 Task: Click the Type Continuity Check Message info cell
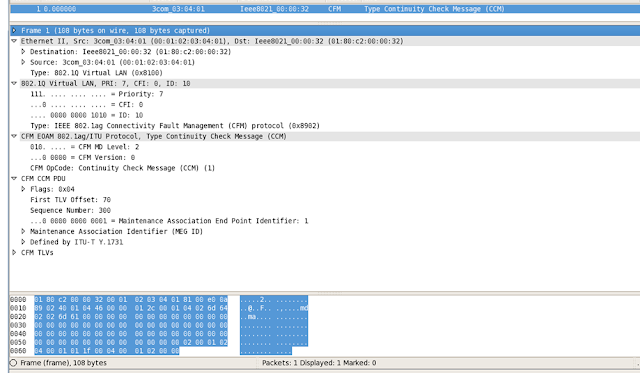click(x=434, y=9)
